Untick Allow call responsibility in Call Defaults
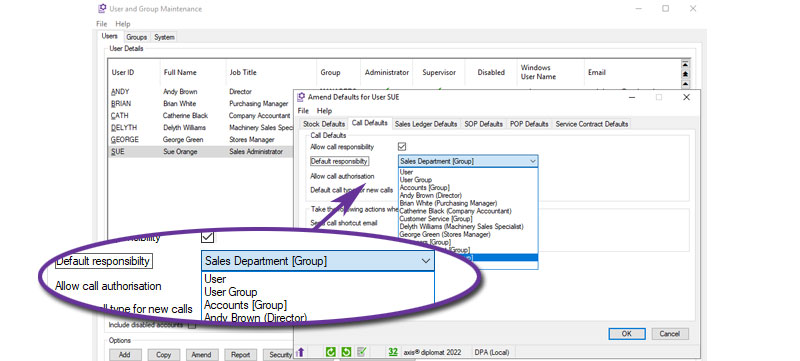800x361 pixels. point(402,147)
